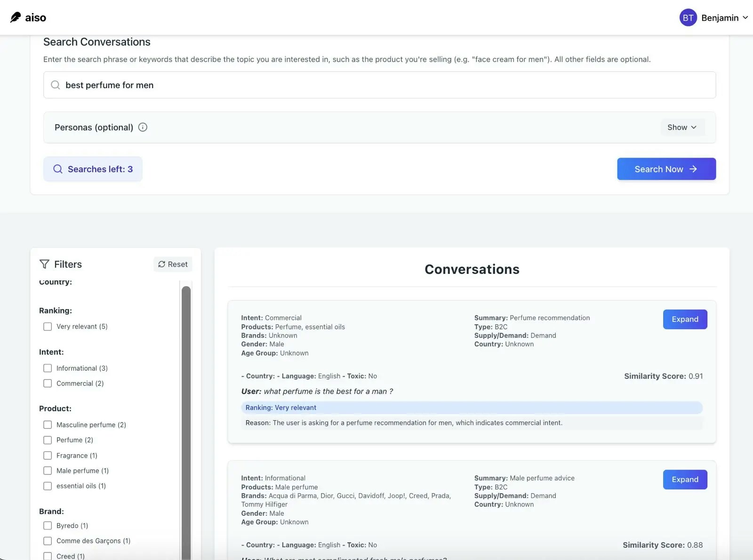Click the search phrase input field

coord(380,85)
